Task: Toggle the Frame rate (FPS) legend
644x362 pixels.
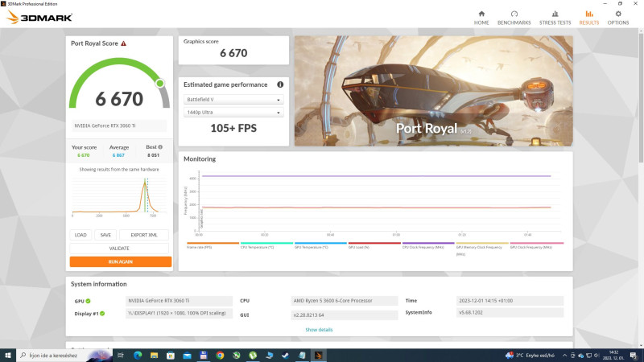Action: click(x=213, y=245)
